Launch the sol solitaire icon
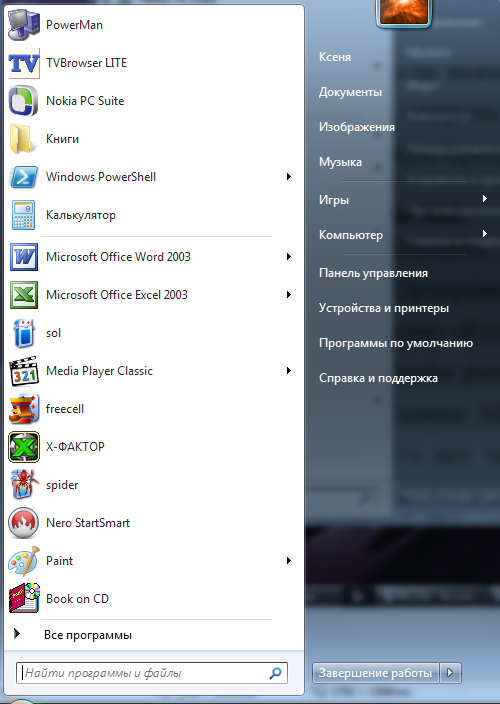Viewport: 500px width, 704px height. click(24, 333)
